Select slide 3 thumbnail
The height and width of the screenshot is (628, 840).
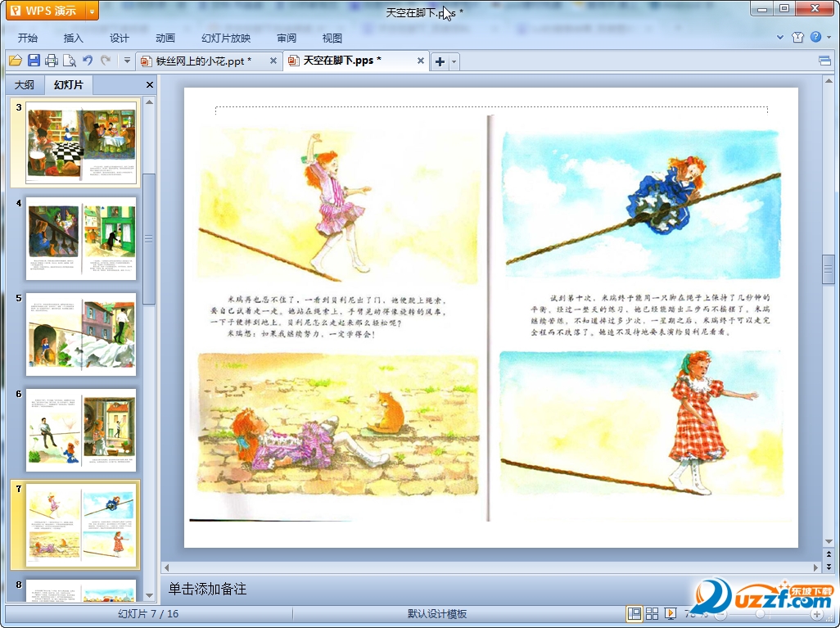coord(81,143)
